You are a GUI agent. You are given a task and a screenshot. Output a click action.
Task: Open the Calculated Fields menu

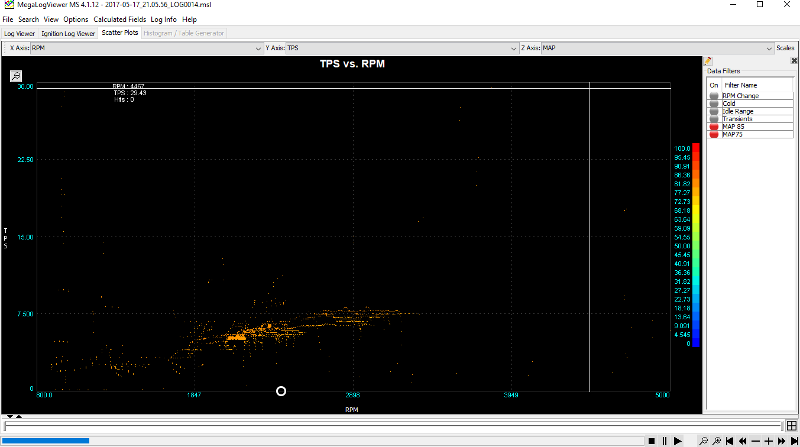pos(120,19)
